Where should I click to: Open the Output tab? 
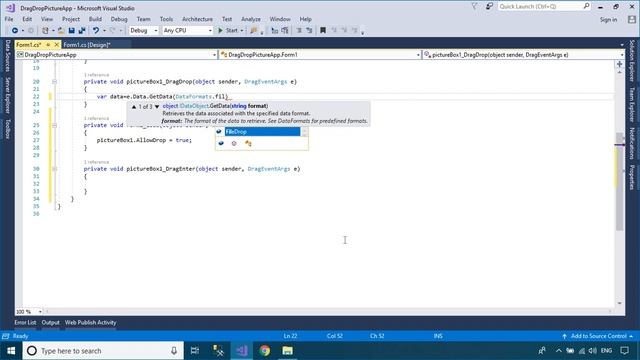coord(51,322)
